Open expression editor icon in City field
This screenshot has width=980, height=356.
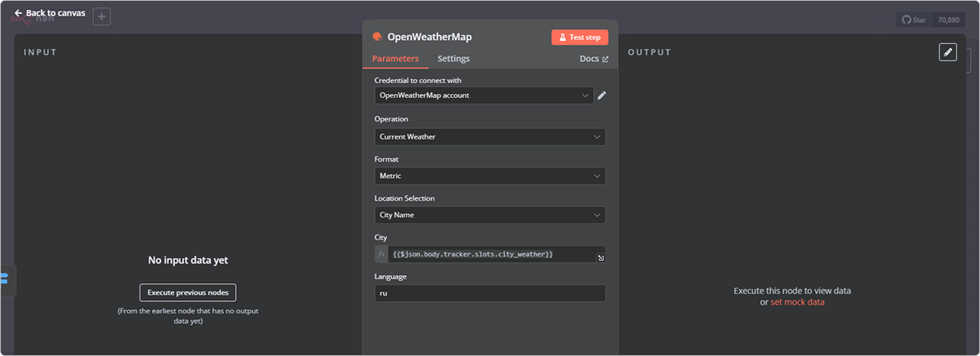[x=600, y=258]
